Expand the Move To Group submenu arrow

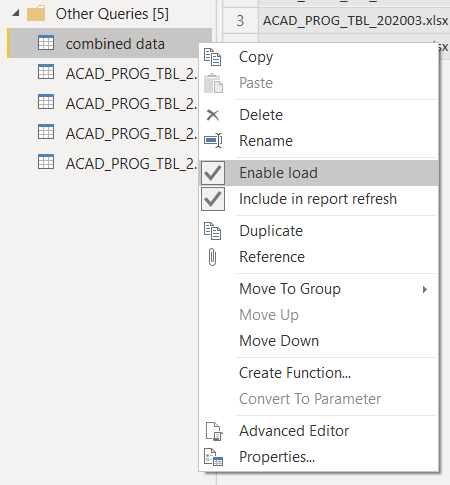click(x=425, y=289)
